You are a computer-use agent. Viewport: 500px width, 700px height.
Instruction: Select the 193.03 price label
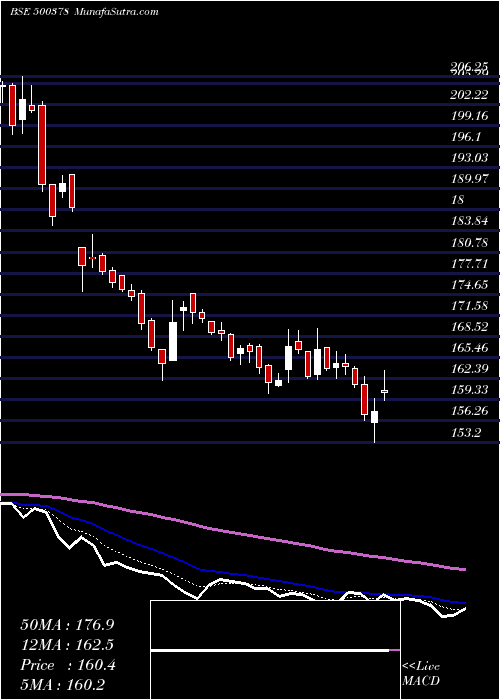click(471, 158)
